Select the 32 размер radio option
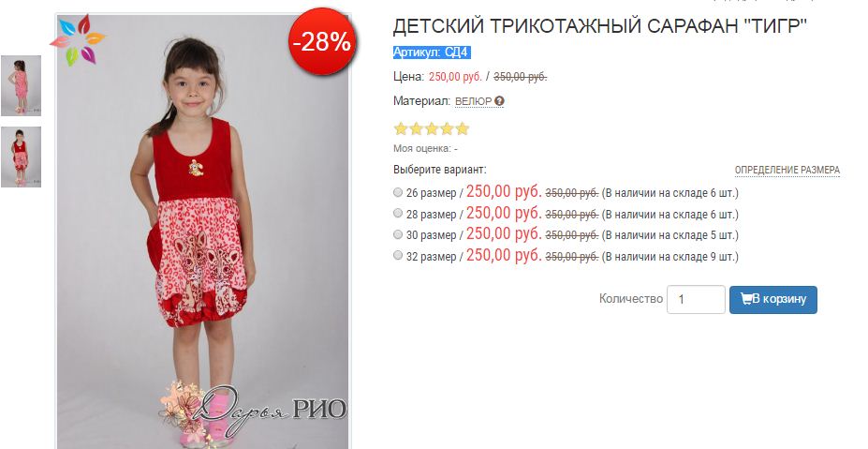This screenshot has width=868, height=449. pyautogui.click(x=397, y=256)
